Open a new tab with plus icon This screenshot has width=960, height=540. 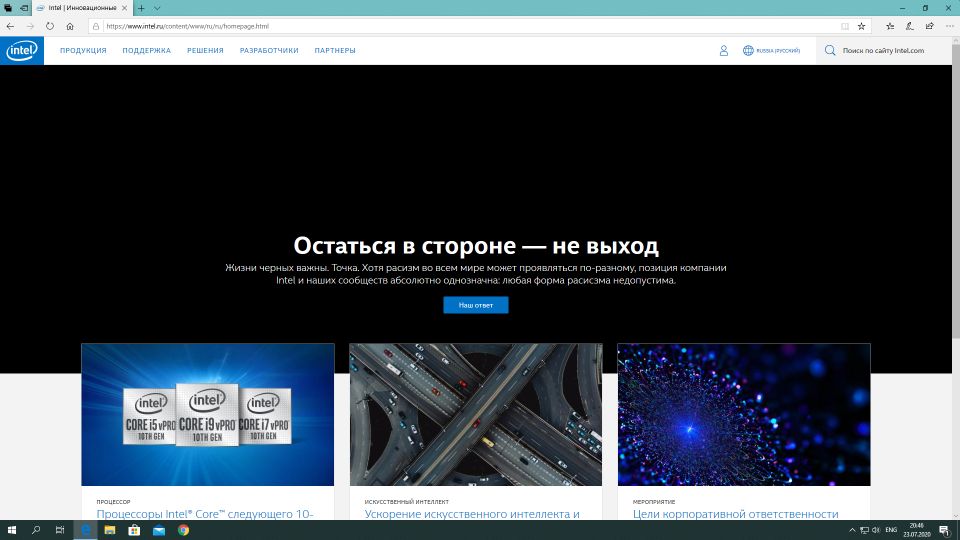(141, 8)
